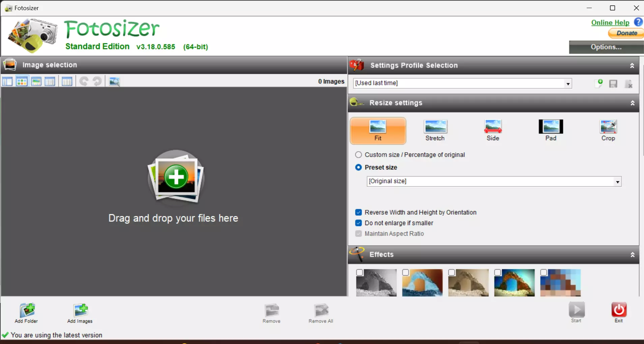The height and width of the screenshot is (344, 644).
Task: Collapse the Settings Profile Selection panel
Action: pyautogui.click(x=632, y=66)
